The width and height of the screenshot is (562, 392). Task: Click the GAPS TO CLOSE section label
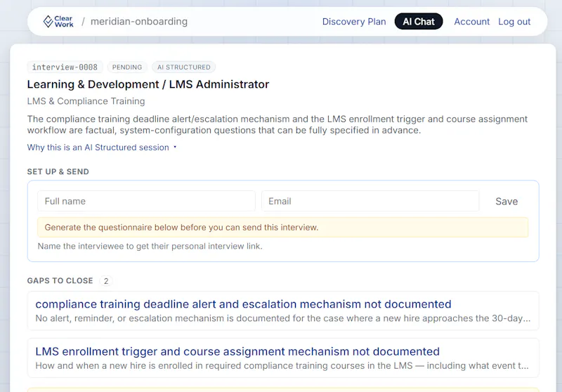coord(60,280)
